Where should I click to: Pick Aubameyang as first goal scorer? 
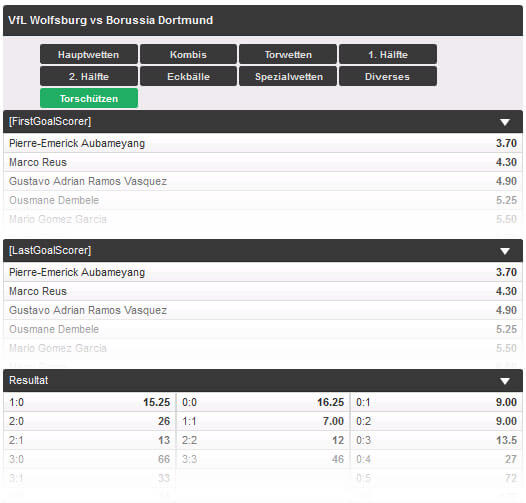click(x=263, y=143)
